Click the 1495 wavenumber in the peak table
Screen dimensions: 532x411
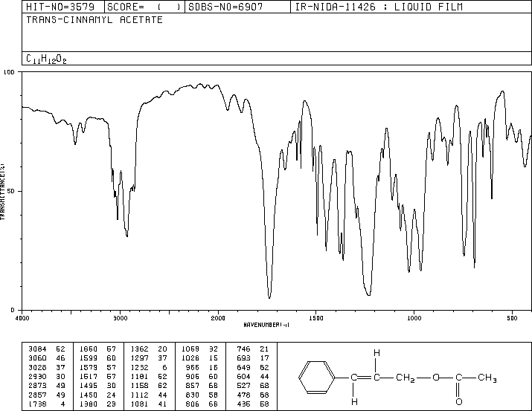pyautogui.click(x=89, y=386)
